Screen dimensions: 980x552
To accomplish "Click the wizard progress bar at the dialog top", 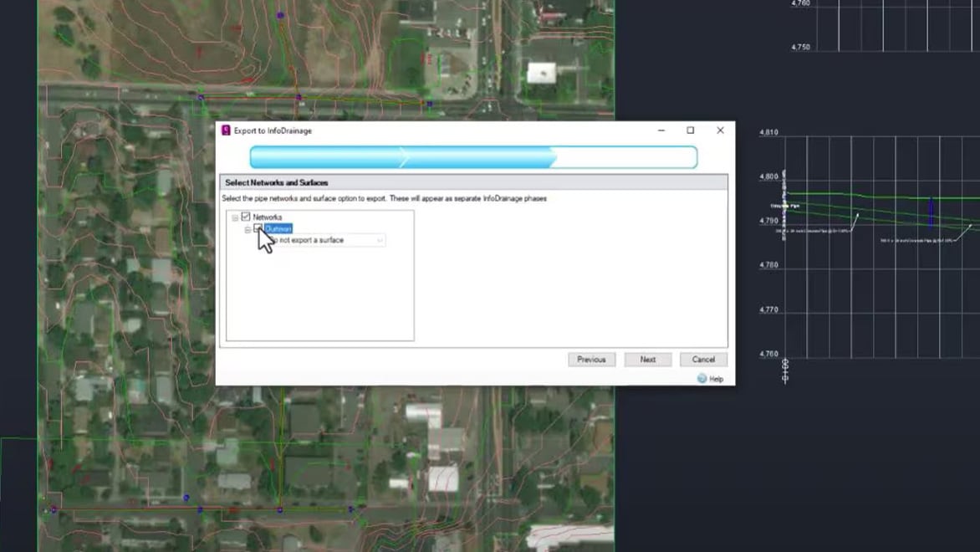I will pyautogui.click(x=473, y=156).
